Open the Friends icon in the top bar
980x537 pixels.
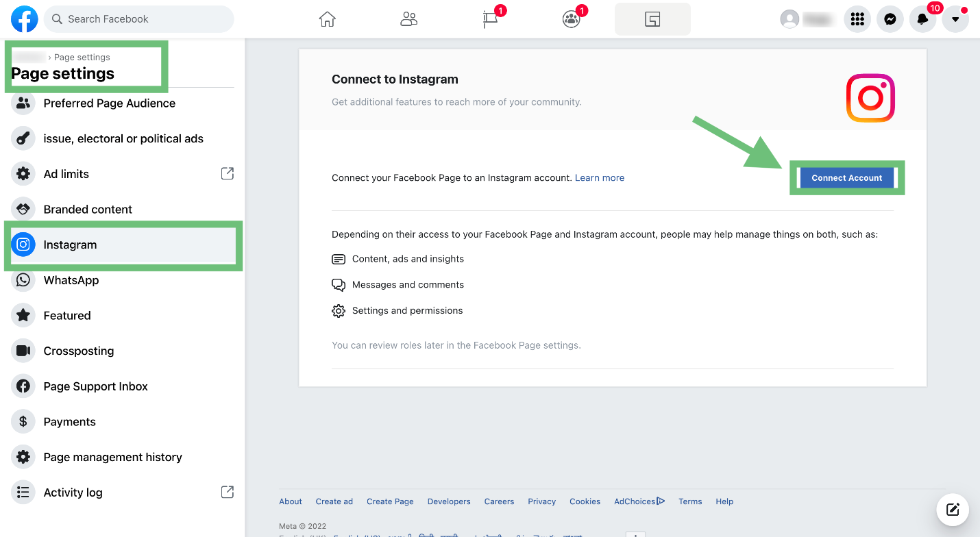(x=408, y=19)
